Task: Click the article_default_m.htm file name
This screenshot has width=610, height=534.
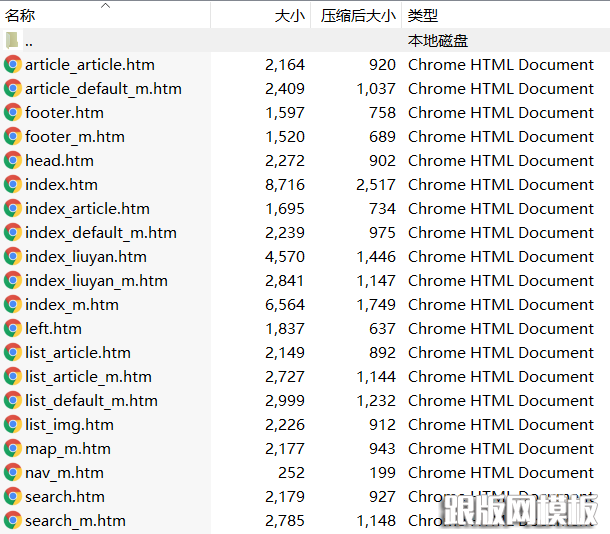Action: coord(103,88)
